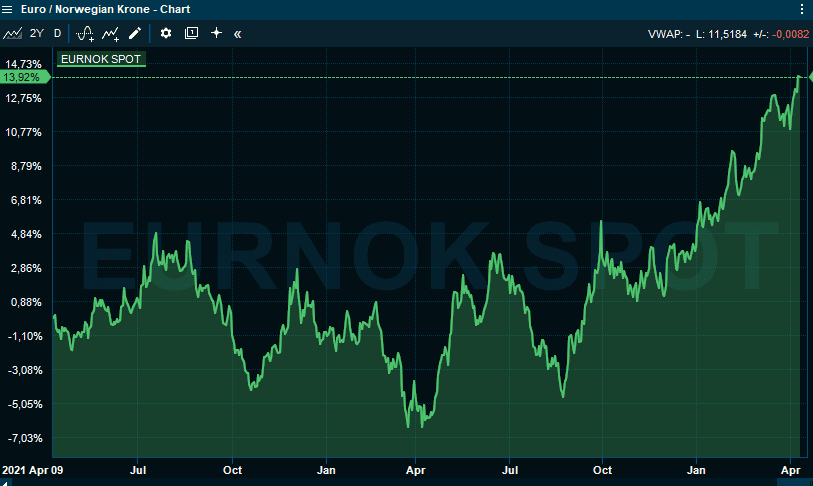Viewport: 813px width, 486px height.
Task: Select the pencil drawing tool
Action: [135, 34]
